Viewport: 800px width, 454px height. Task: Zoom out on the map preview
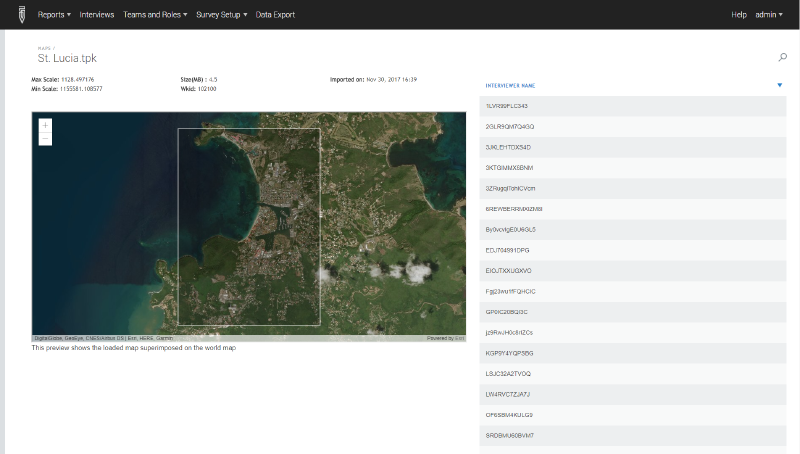click(45, 140)
